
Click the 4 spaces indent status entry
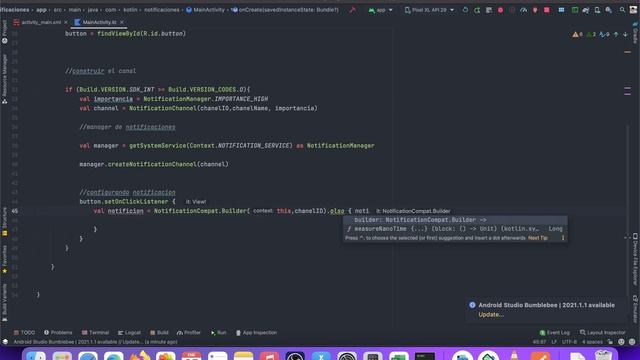[592, 342]
